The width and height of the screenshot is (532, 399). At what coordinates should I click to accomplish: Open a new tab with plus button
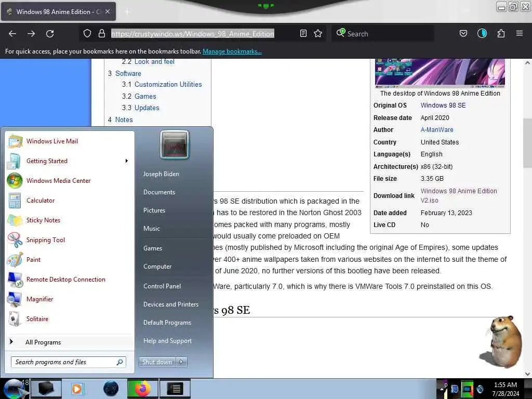[x=127, y=12]
